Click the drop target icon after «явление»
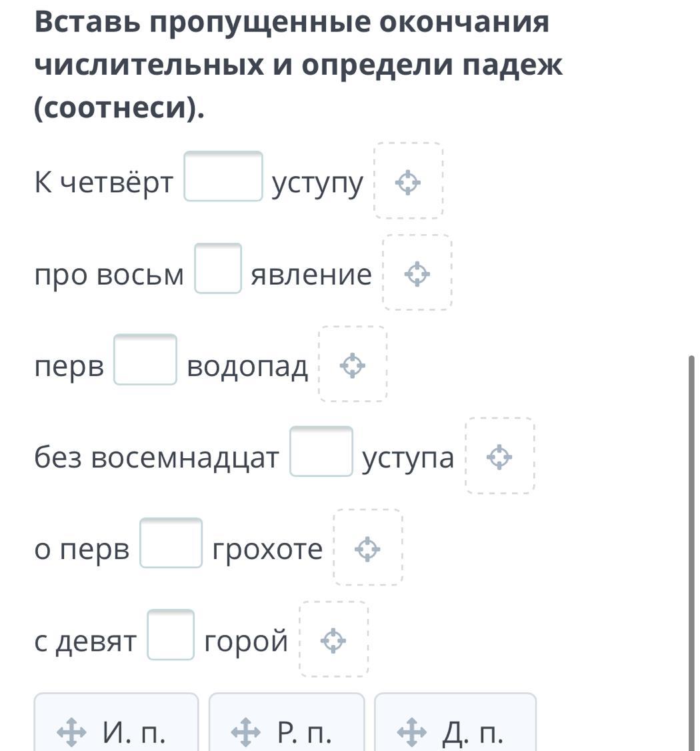This screenshot has width=700, height=751. click(x=417, y=274)
